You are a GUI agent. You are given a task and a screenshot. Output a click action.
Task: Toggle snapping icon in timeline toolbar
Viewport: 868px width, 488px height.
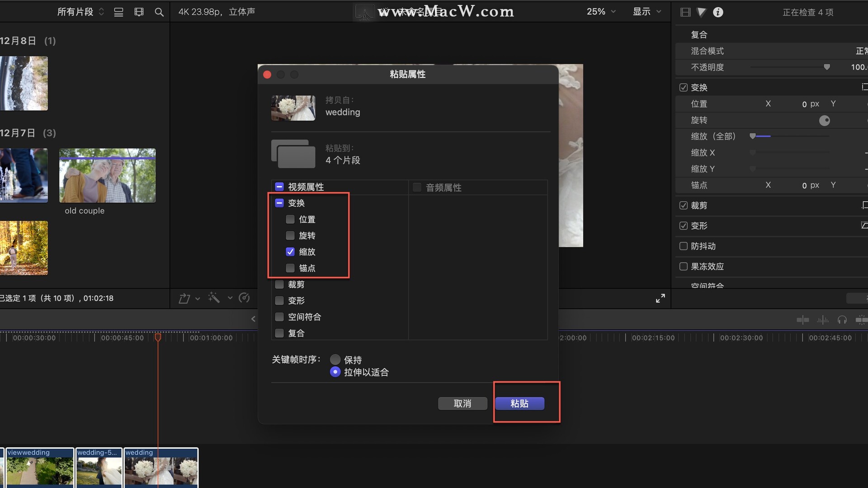pyautogui.click(x=861, y=320)
